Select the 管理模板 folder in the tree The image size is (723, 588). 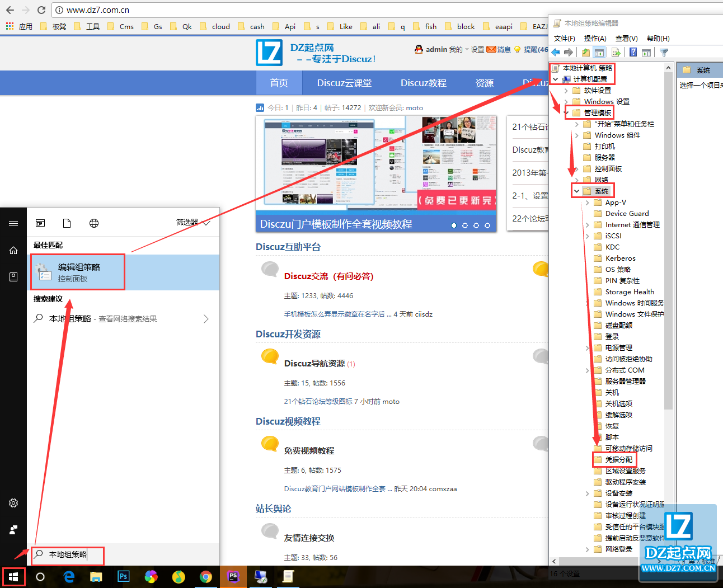(597, 112)
